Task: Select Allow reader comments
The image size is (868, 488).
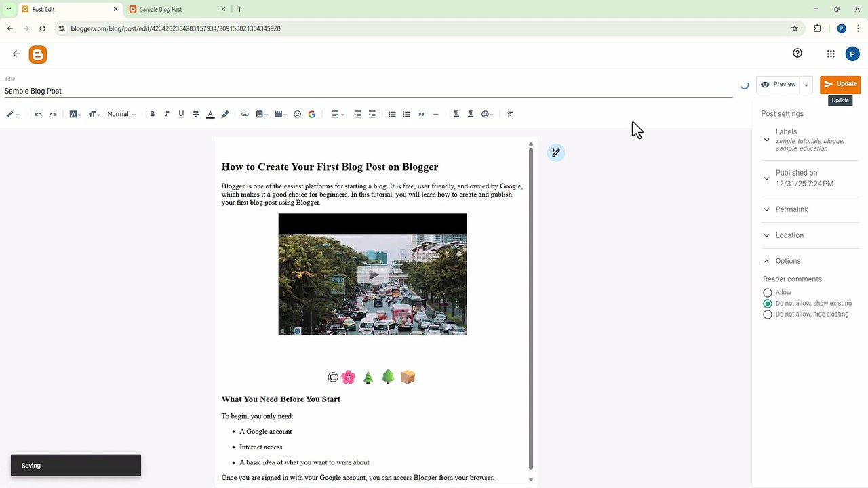Action: [768, 293]
